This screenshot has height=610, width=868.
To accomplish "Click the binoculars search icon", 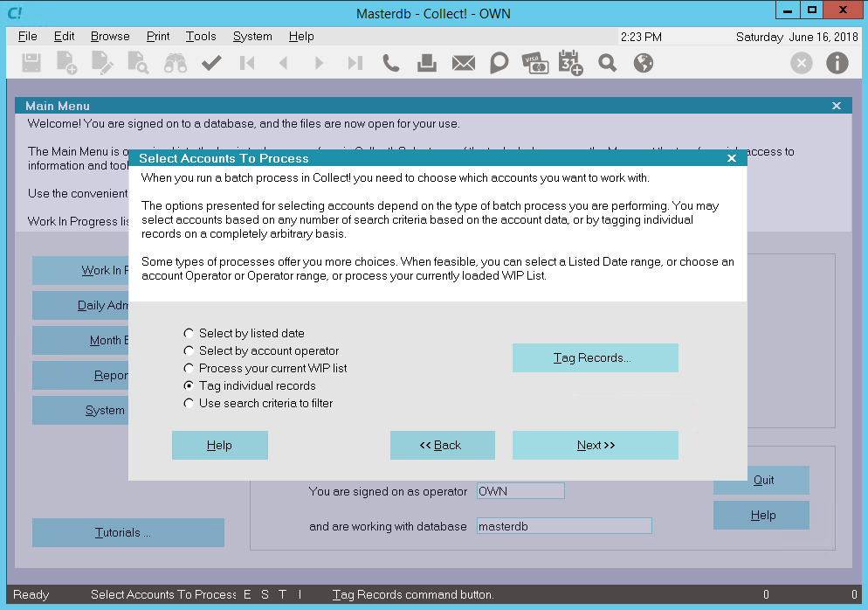I will [176, 63].
